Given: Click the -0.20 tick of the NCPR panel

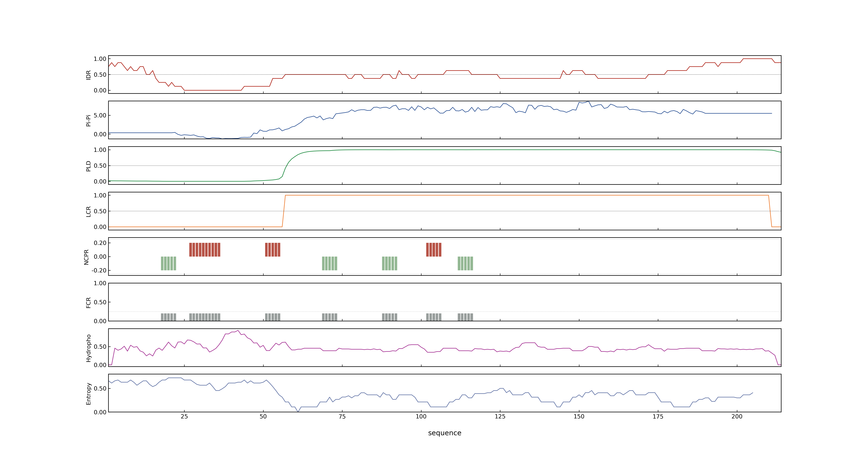Looking at the screenshot, I should (x=99, y=271).
